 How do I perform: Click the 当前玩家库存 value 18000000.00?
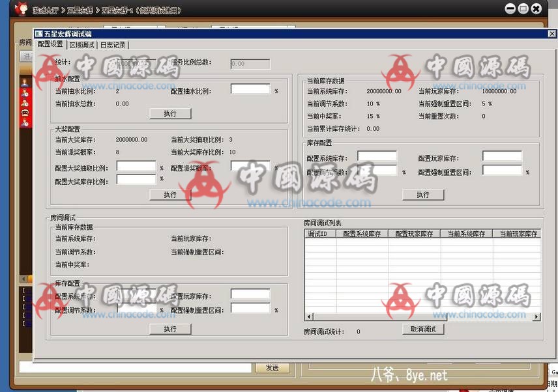click(499, 91)
